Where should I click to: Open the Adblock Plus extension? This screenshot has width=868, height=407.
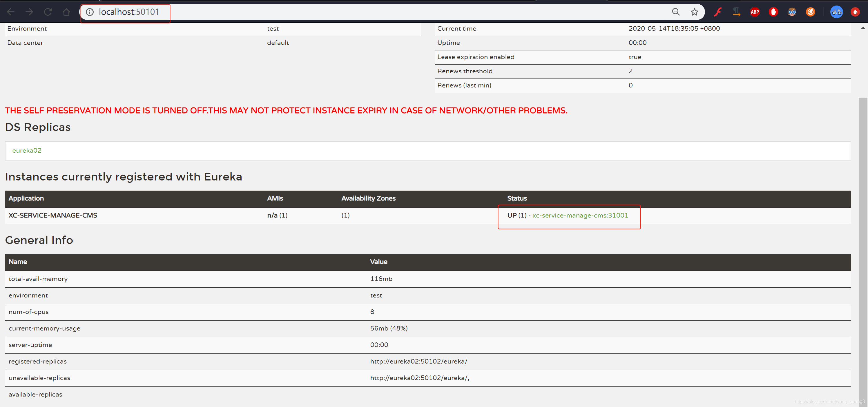755,12
